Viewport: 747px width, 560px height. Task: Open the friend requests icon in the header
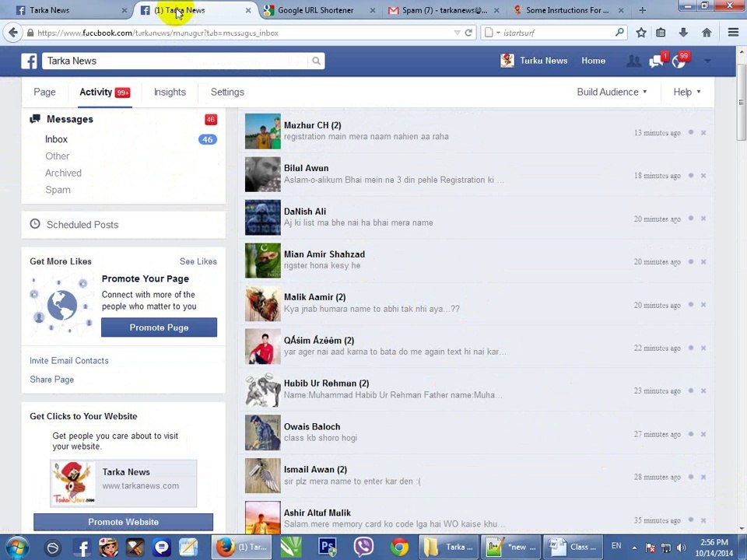pos(633,61)
